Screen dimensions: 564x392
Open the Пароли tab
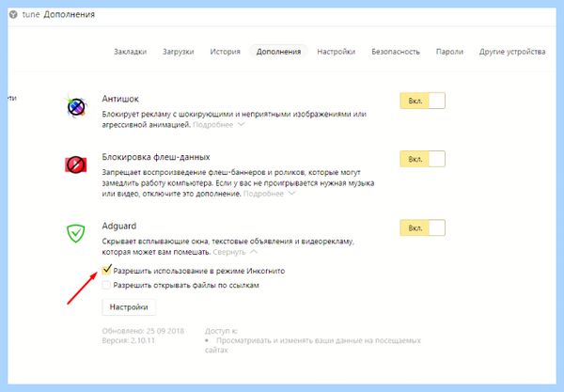point(449,52)
